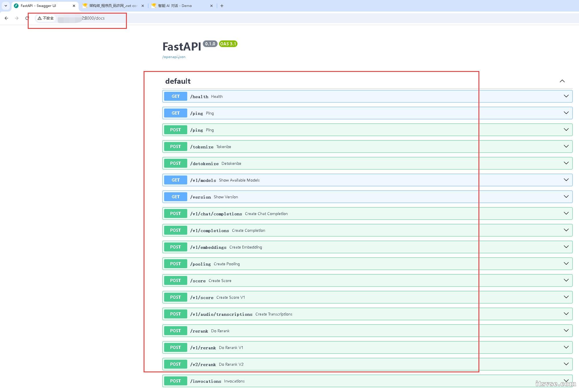The image size is (579, 392).
Task: Click the not-secure warning badge
Action: pyautogui.click(x=46, y=18)
